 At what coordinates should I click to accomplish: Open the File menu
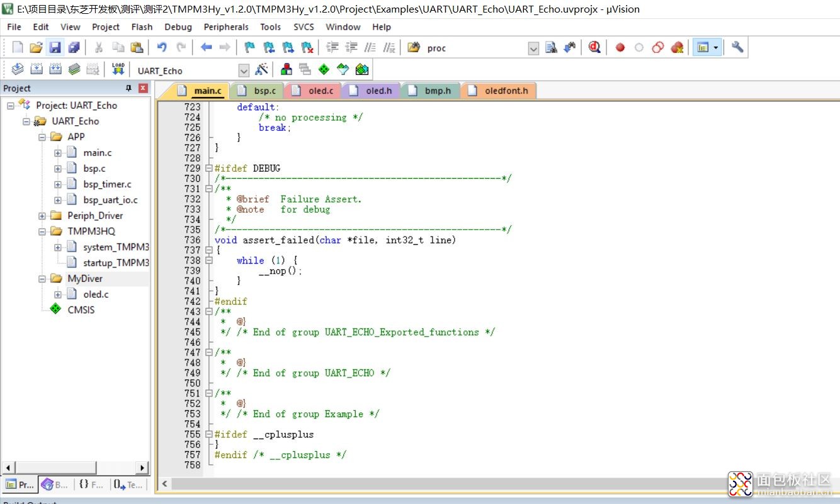click(x=14, y=27)
